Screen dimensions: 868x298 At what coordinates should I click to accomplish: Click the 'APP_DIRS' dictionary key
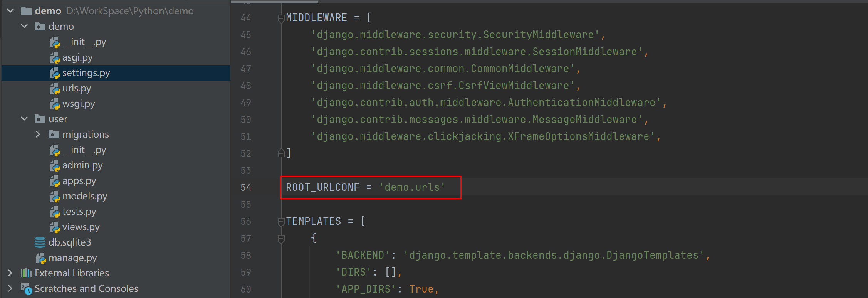(366, 289)
